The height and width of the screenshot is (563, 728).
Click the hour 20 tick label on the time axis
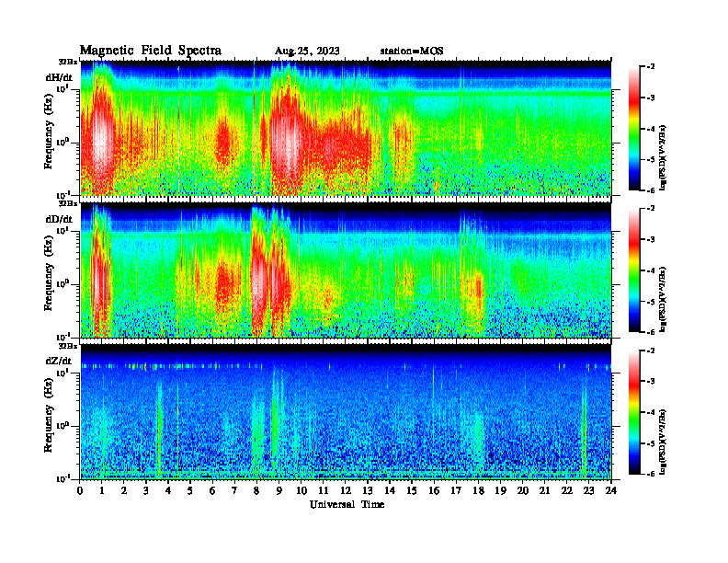coord(522,490)
